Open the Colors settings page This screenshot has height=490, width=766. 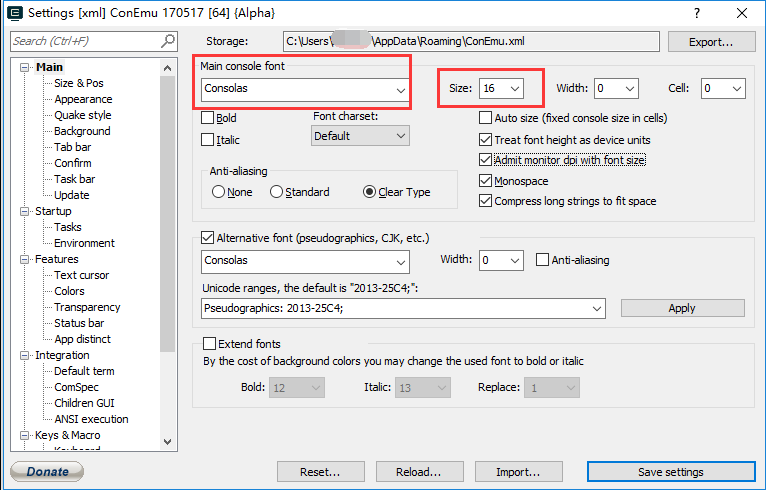coord(69,291)
